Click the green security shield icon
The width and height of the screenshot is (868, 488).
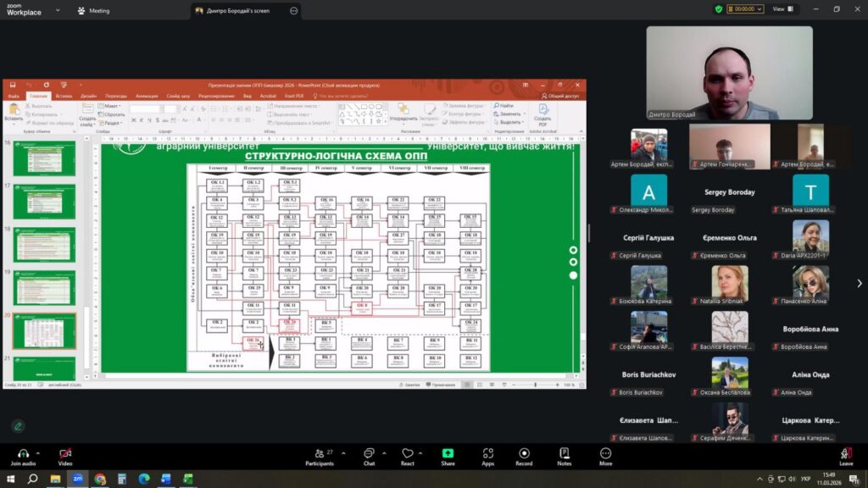[719, 9]
